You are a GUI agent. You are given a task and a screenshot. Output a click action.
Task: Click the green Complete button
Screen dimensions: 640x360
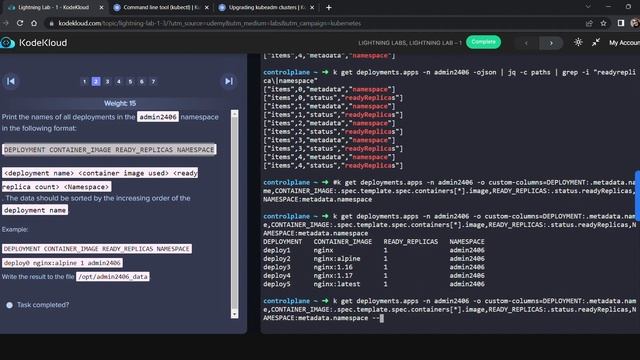tap(483, 42)
